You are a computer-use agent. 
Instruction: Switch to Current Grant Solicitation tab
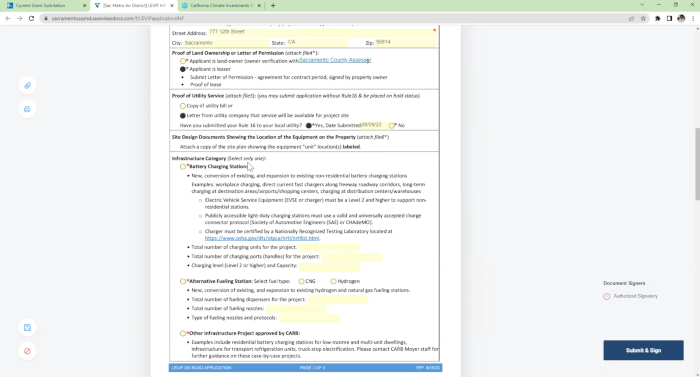coord(40,5)
